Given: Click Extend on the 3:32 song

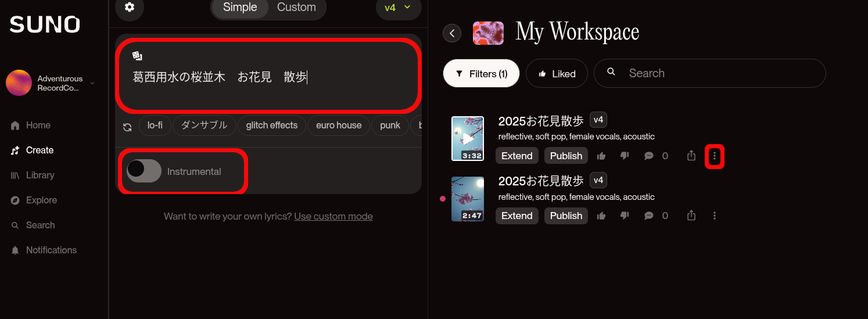Looking at the screenshot, I should 517,156.
